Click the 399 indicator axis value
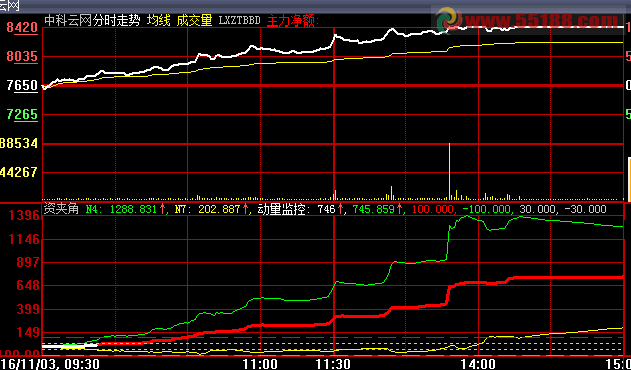Viewport: 631px width, 370px height. click(x=28, y=309)
